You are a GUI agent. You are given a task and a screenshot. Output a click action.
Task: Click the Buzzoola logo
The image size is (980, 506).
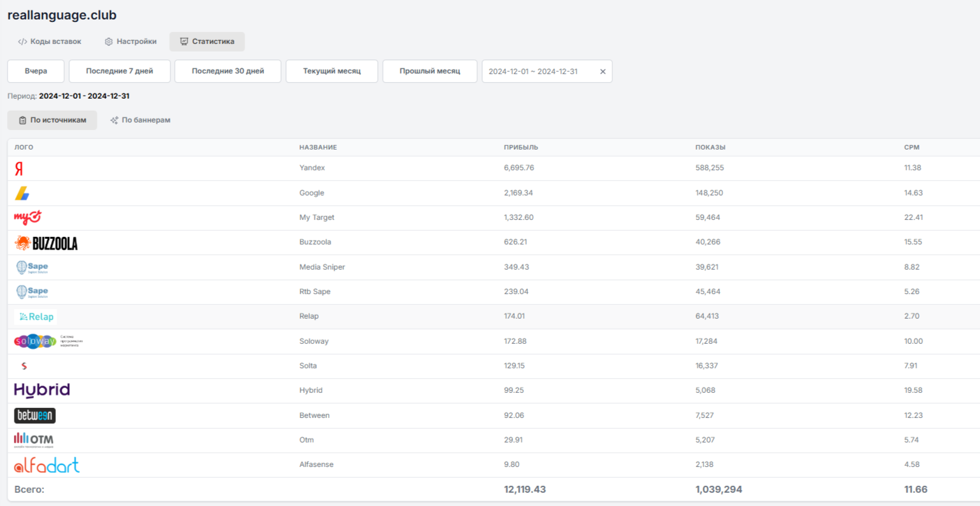(x=46, y=243)
